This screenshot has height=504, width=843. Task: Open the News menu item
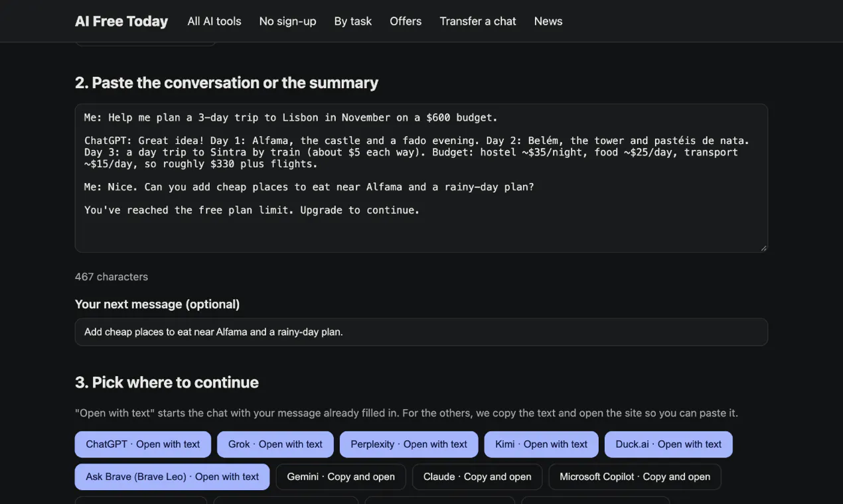(x=548, y=21)
